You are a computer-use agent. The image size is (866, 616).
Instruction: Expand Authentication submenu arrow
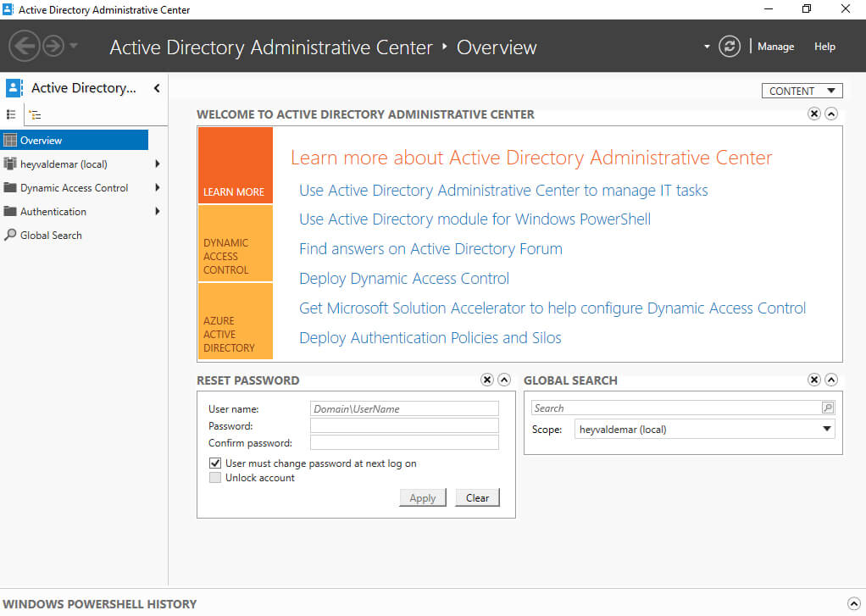coord(158,212)
